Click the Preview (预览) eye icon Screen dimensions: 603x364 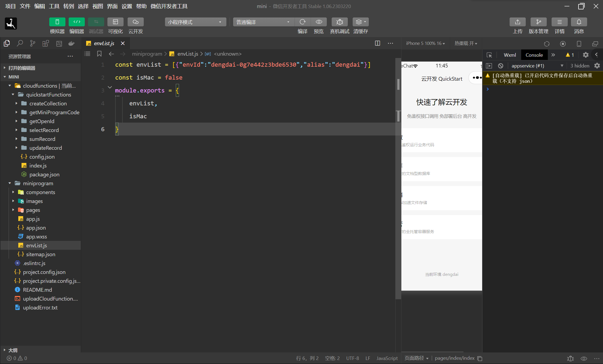pyautogui.click(x=319, y=22)
